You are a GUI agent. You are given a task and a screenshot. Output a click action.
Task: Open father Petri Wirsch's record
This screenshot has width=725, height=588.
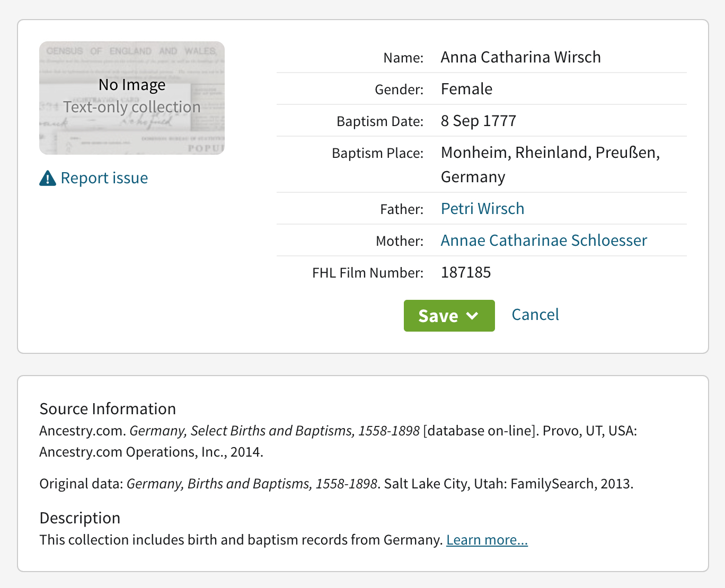(x=482, y=209)
